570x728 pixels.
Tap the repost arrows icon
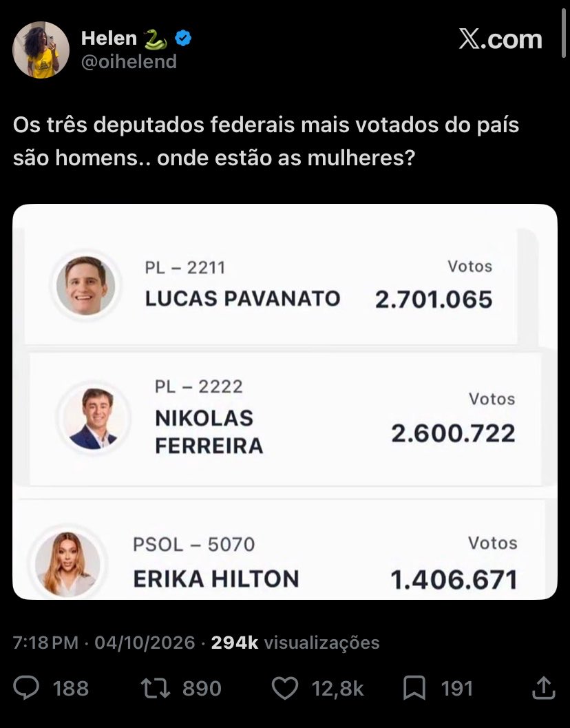[x=156, y=688]
